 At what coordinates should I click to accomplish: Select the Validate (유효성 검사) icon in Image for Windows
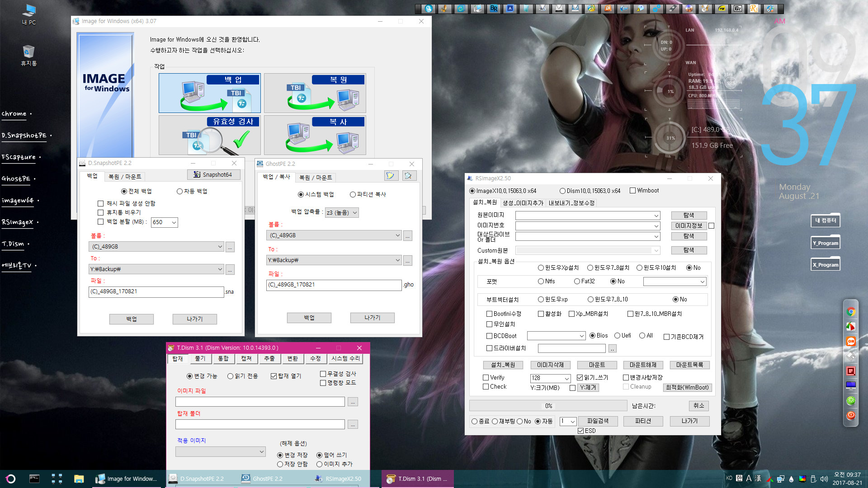coord(210,135)
